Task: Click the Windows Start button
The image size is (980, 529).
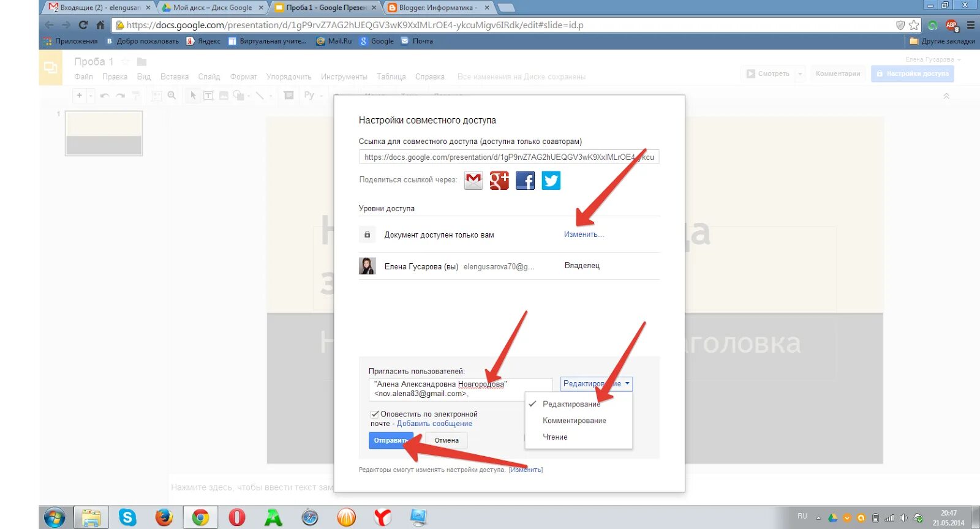Action: point(55,517)
